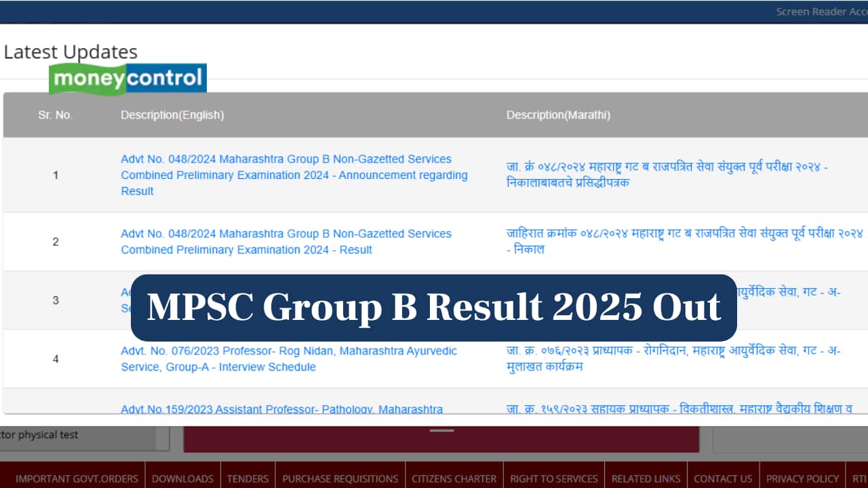This screenshot has height=488, width=868.
Task: Select serial number 2 cell
Action: (x=56, y=241)
